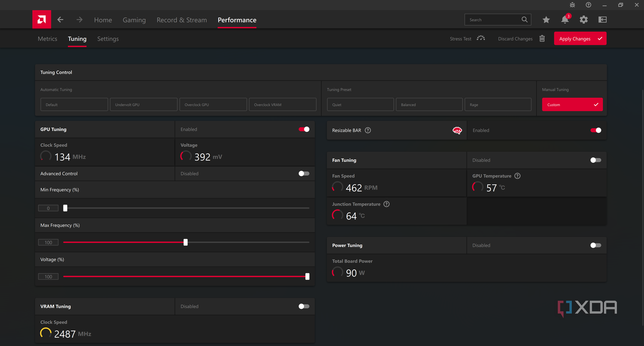Enable the VRAM Tuning toggle

point(304,307)
